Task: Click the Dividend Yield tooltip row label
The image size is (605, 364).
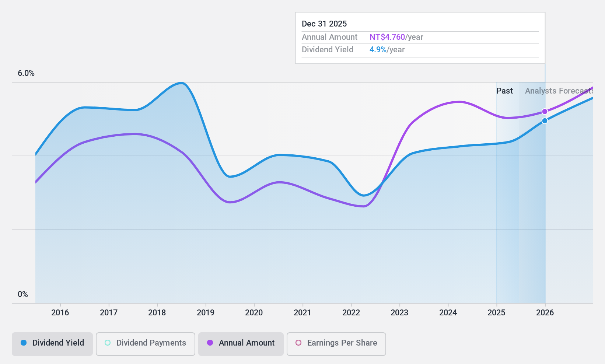Action: [x=328, y=50]
